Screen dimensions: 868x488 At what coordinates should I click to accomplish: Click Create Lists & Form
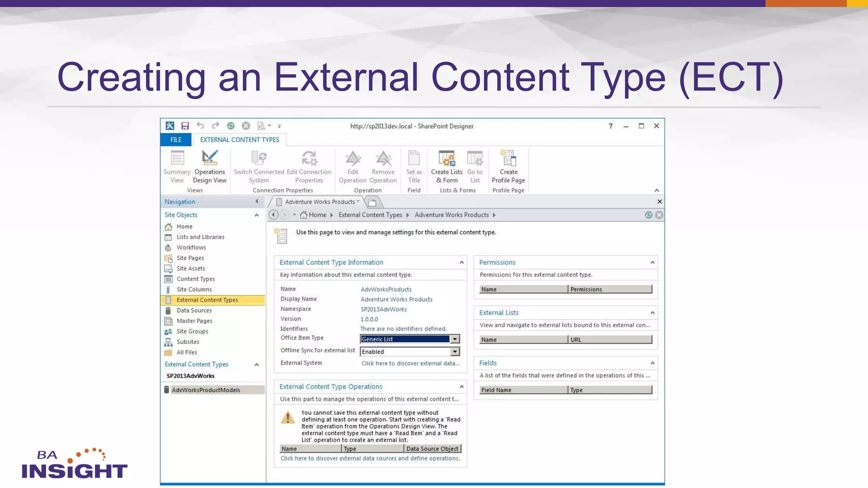447,167
